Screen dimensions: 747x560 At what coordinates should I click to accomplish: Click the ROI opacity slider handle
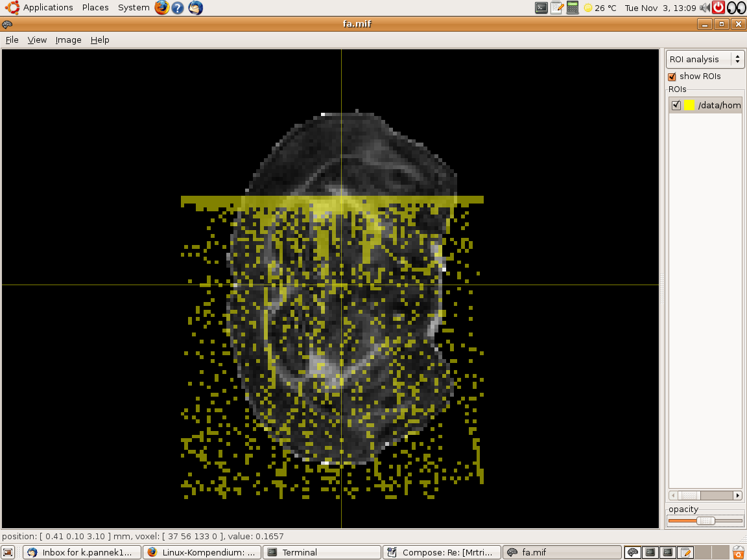[705, 520]
